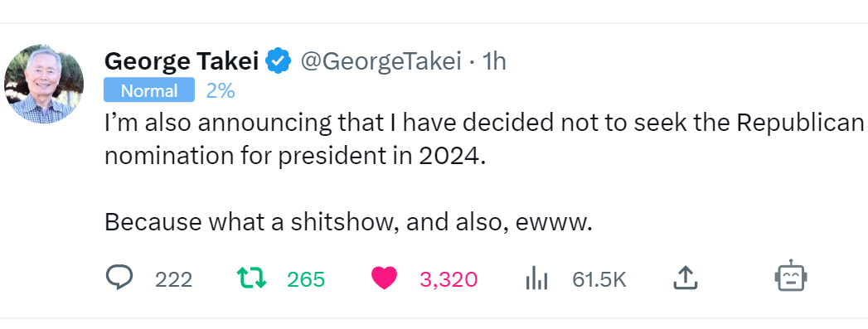868x329 pixels.
Task: Visit the @GeorgeTakei handle link
Action: [x=381, y=61]
